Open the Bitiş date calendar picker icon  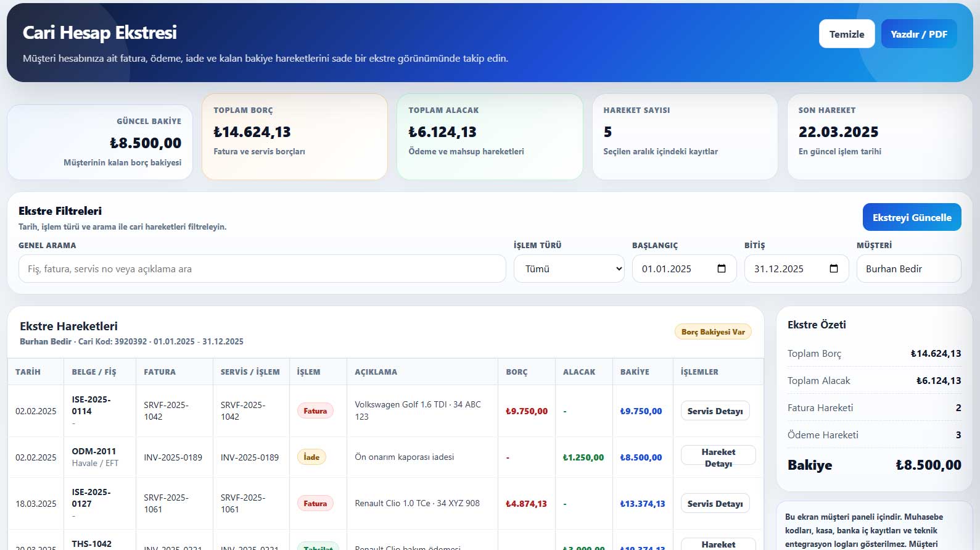click(x=834, y=269)
